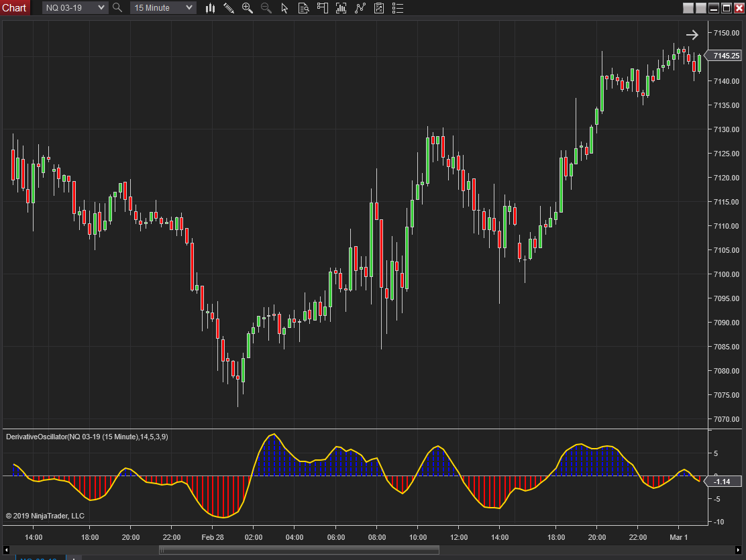
Task: Click the second grey window link button
Action: (701, 8)
